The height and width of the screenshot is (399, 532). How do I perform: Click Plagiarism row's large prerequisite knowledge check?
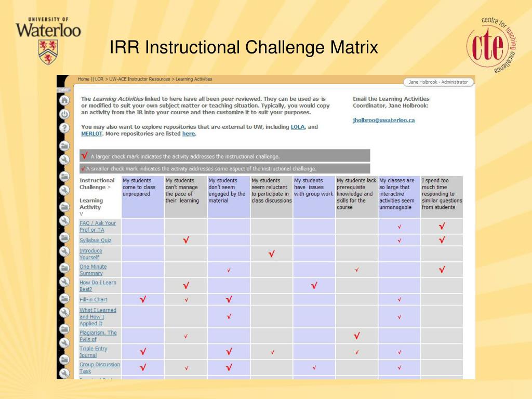pos(356,336)
